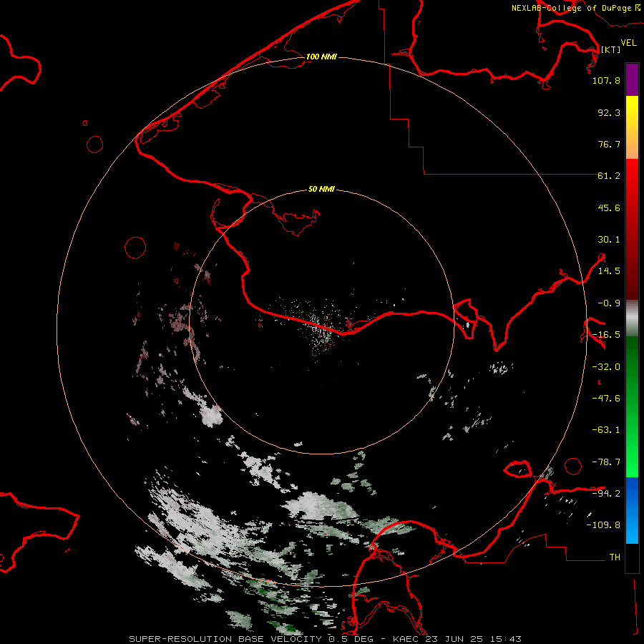Click the 107.8 legend value
The height and width of the screenshot is (644, 644).
pos(606,80)
